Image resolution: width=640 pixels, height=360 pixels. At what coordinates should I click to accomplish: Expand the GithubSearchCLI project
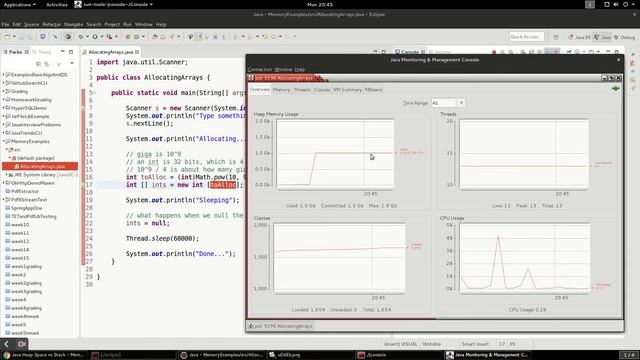(x=4, y=83)
